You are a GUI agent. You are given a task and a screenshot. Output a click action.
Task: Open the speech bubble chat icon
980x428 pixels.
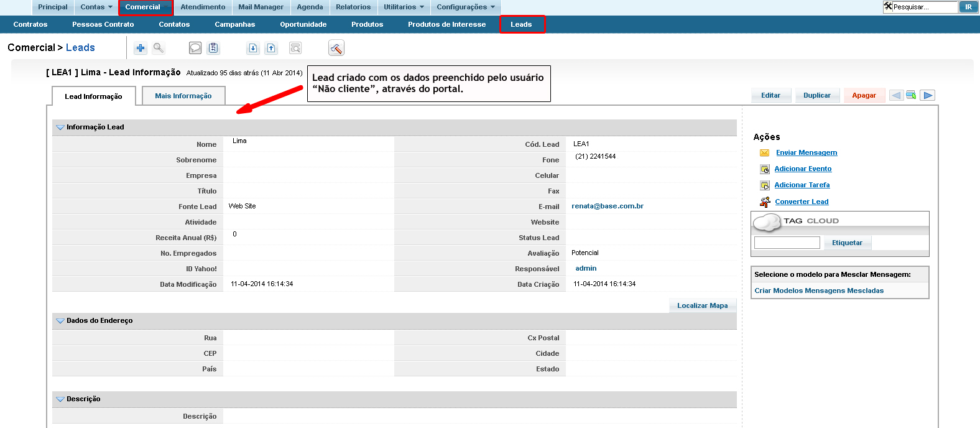(195, 48)
